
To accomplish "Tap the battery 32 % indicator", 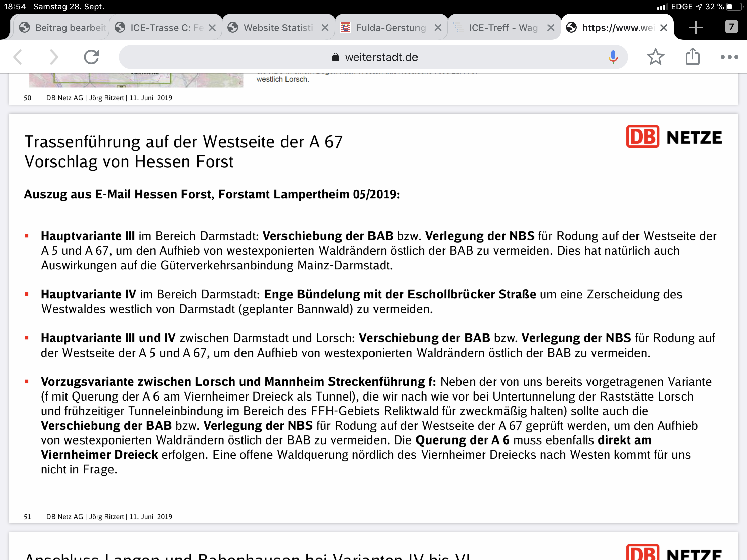I will coord(725,7).
